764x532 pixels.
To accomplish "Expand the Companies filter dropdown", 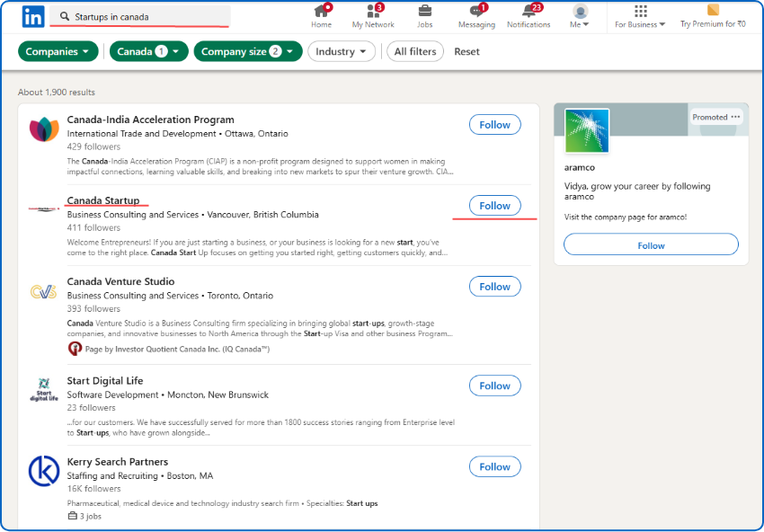I will click(x=58, y=51).
